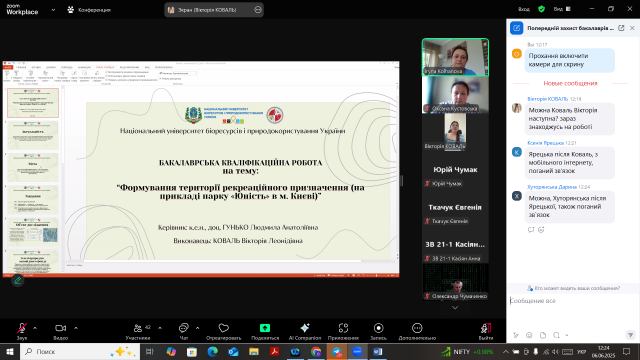This screenshot has width=640, height=360.
Task: Send chat message with arrow button
Action: (x=630, y=335)
